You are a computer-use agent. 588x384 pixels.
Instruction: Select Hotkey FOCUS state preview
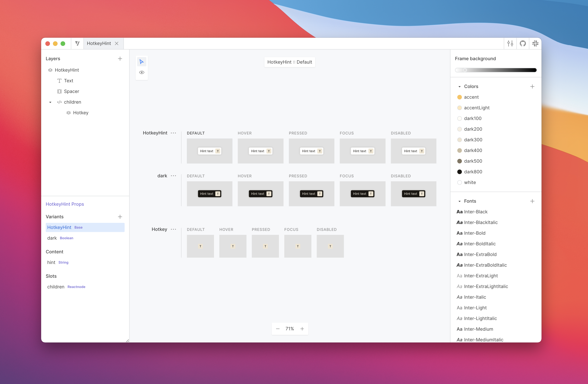[x=298, y=246]
